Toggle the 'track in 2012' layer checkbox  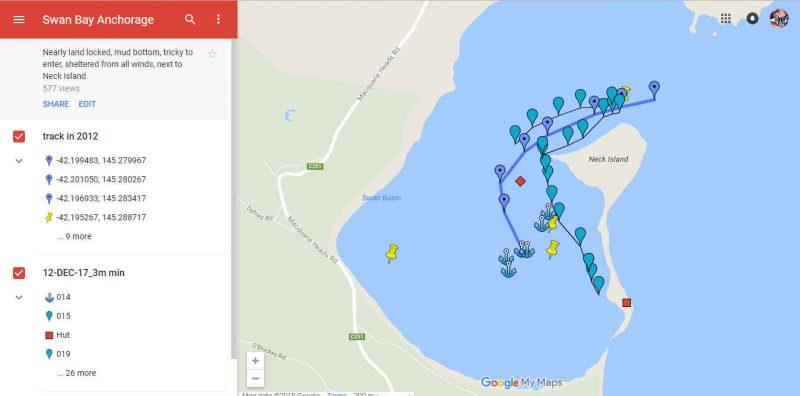[19, 136]
